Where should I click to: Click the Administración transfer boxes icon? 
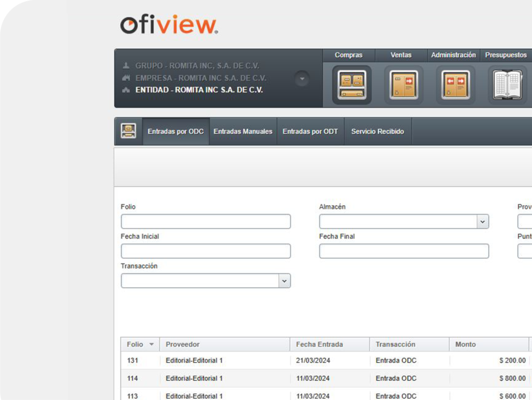click(455, 85)
